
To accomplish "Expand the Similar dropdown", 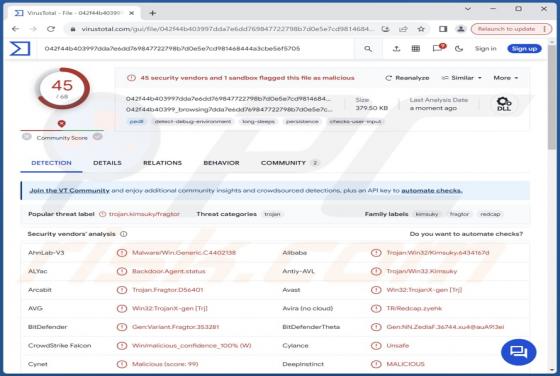I will click(x=461, y=78).
